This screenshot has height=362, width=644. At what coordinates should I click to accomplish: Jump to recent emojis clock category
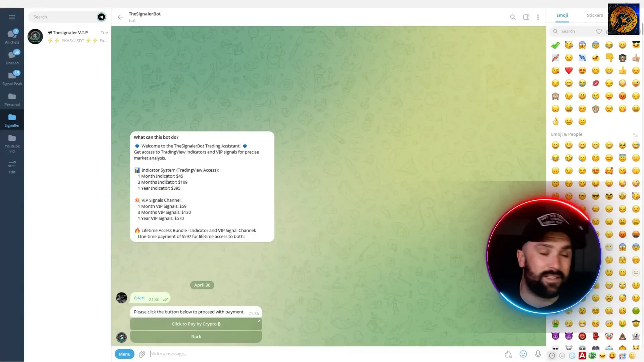tap(552, 356)
